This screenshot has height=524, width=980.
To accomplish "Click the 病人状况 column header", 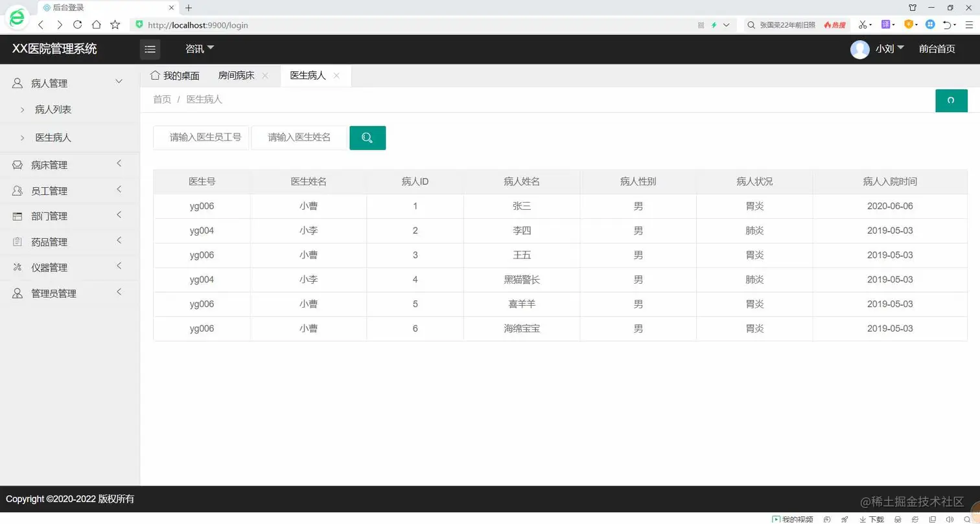I will pyautogui.click(x=754, y=182).
